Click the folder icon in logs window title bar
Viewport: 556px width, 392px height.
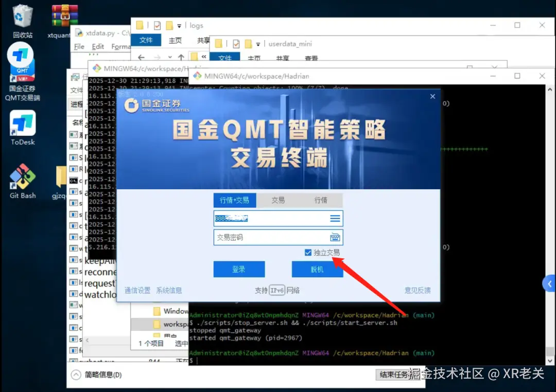pos(140,25)
